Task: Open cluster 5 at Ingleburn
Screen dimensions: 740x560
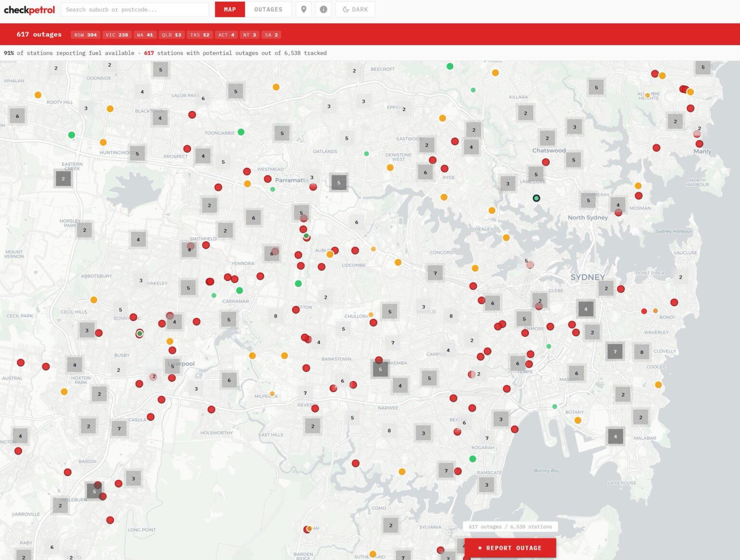Action: coord(94,491)
